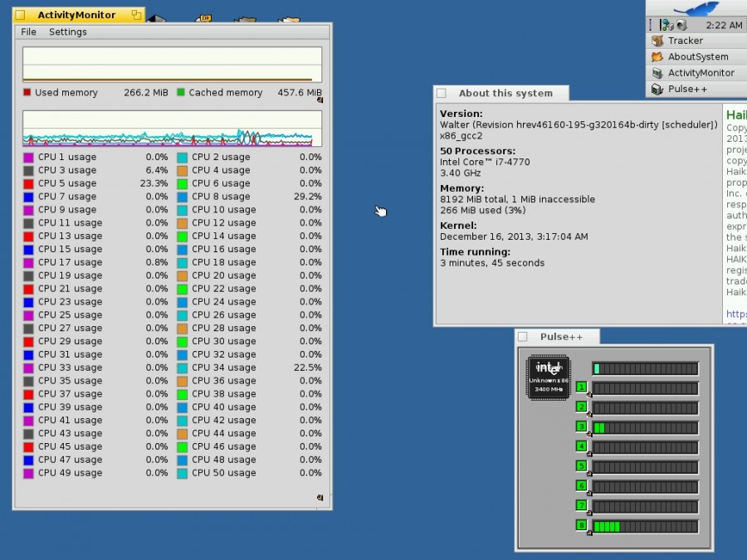Open the Settings menu in ActivityMonitor

click(67, 32)
